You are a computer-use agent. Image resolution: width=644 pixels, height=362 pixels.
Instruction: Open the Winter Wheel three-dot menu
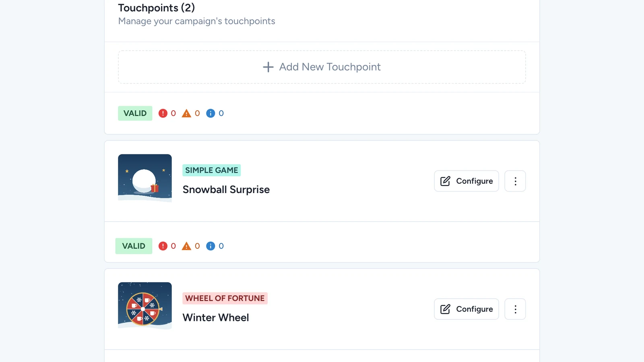coord(515,309)
